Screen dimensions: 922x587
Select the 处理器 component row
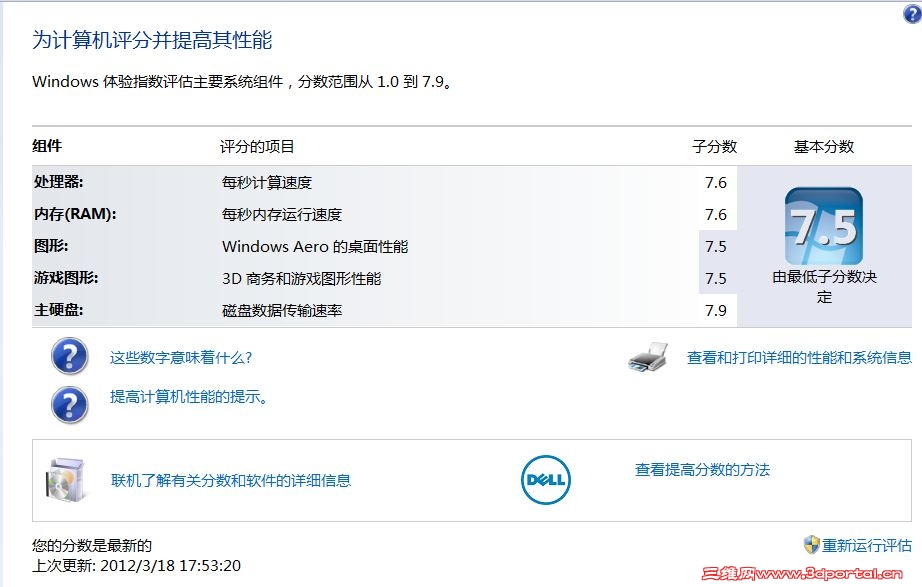click(x=58, y=182)
